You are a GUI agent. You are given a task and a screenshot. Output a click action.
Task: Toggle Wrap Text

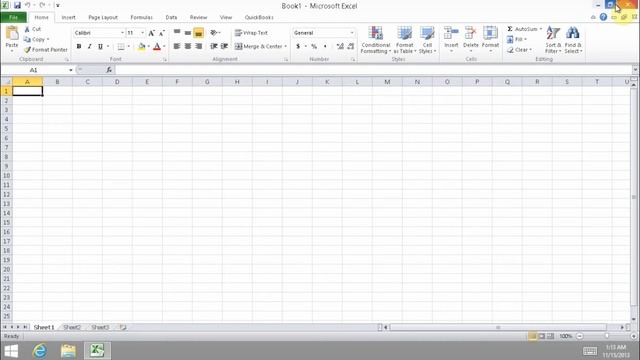click(251, 33)
